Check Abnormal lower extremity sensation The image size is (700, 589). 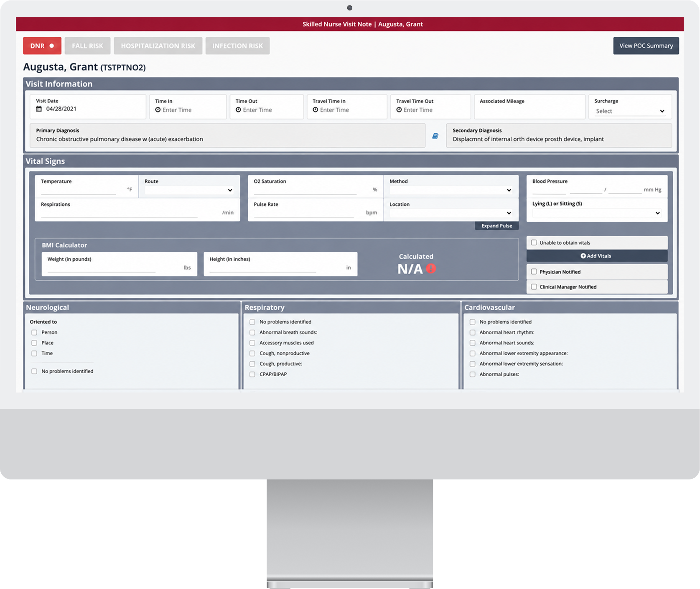click(473, 364)
